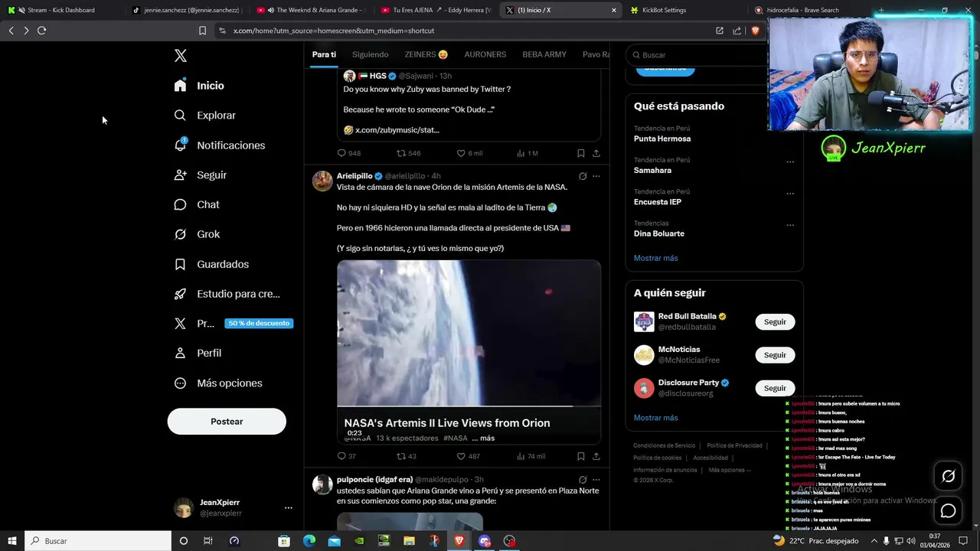Share Arielipillo's post

(x=596, y=456)
